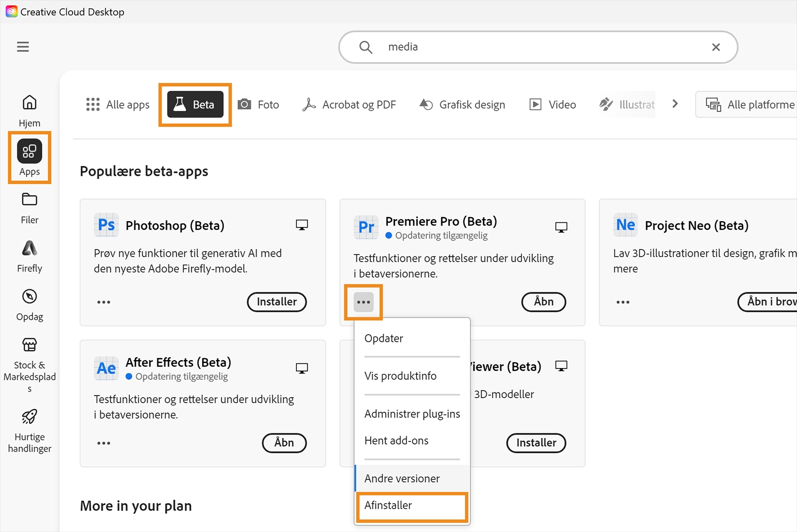Click the Project Neo (Beta) app icon
The image size is (797, 532).
[625, 225]
